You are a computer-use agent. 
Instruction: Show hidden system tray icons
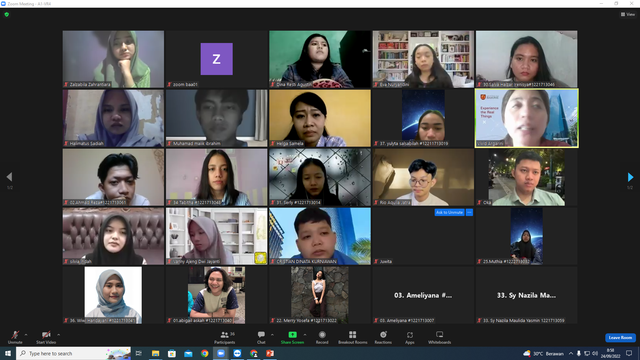click(571, 353)
